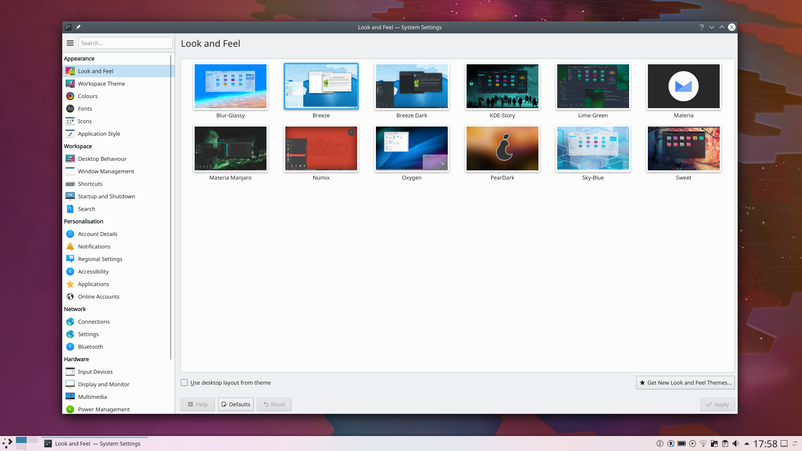The image size is (802, 451).
Task: Open the clipboard tray icon
Action: pos(725,443)
